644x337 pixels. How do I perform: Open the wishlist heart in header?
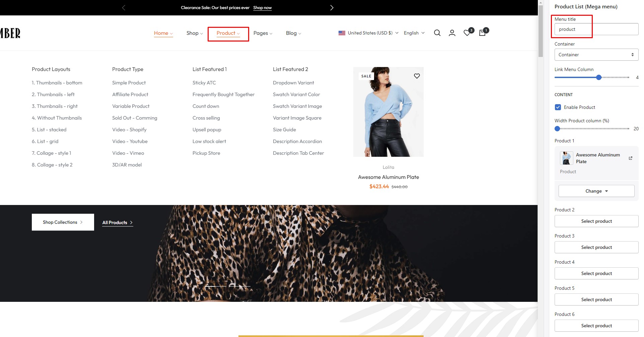pyautogui.click(x=467, y=33)
